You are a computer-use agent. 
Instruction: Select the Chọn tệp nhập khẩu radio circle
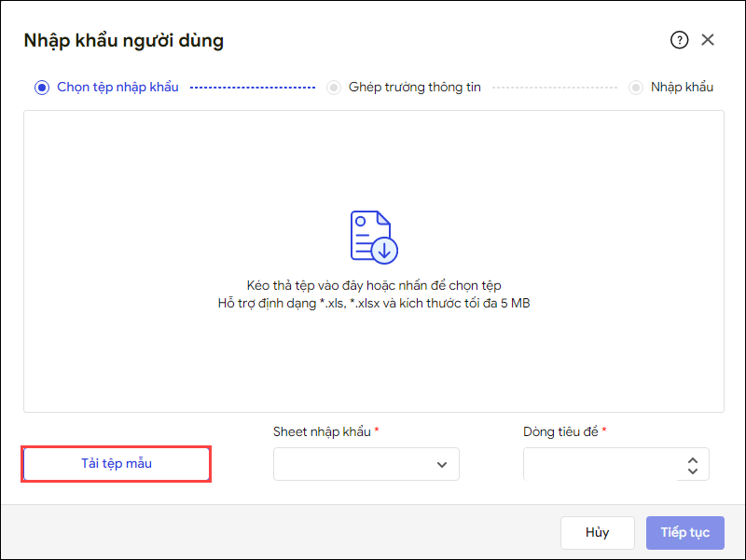[41, 88]
